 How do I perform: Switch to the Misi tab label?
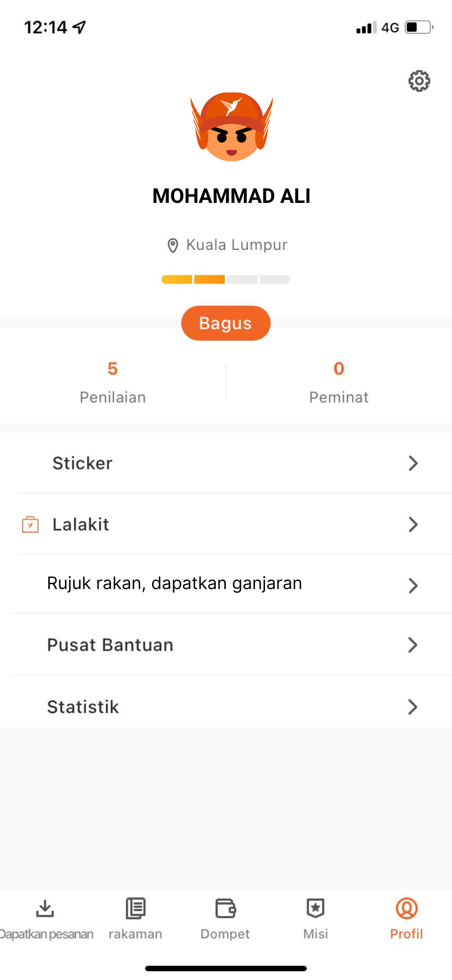click(x=316, y=934)
